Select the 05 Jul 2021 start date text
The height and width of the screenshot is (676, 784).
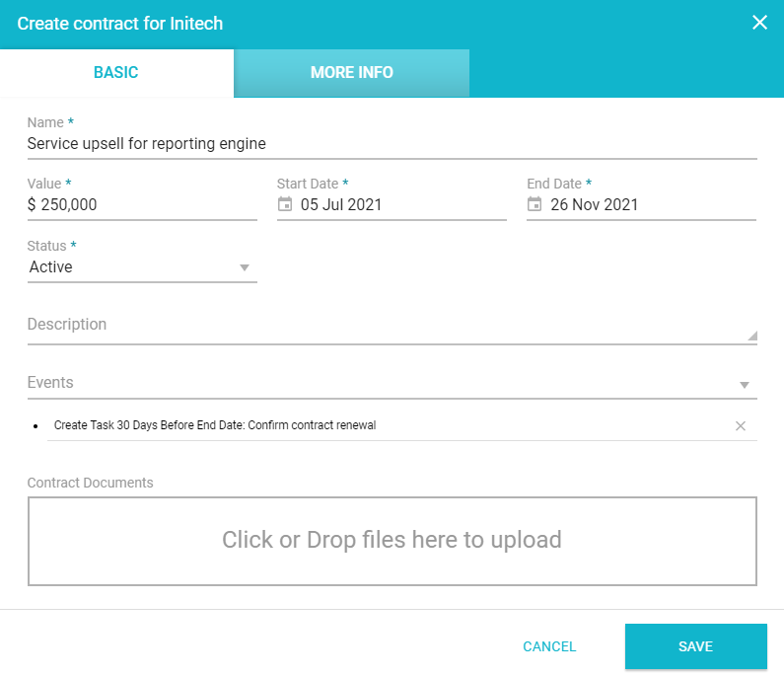341,205
